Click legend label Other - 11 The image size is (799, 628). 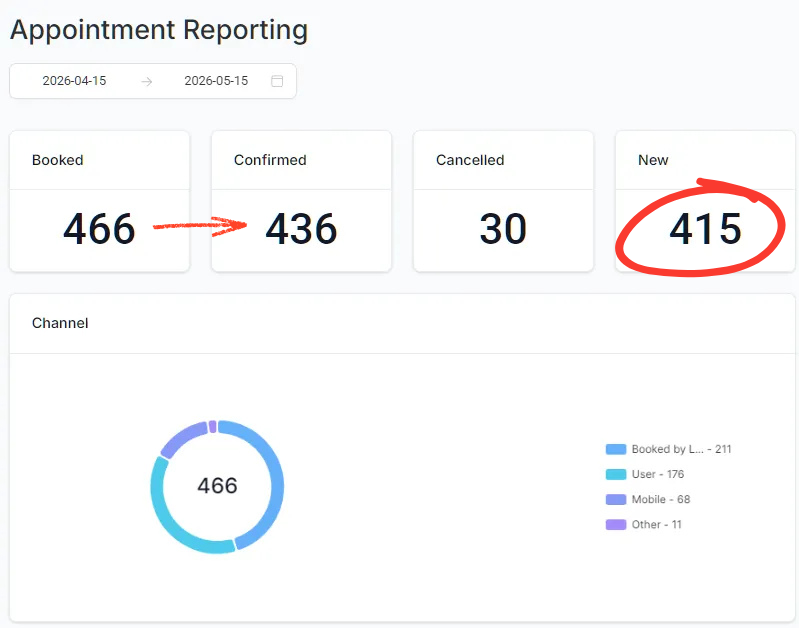click(x=656, y=525)
